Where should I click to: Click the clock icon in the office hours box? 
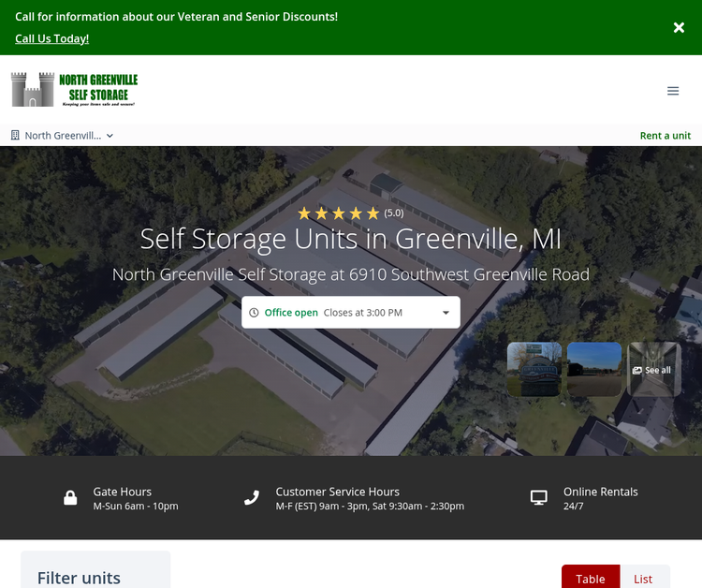click(254, 313)
